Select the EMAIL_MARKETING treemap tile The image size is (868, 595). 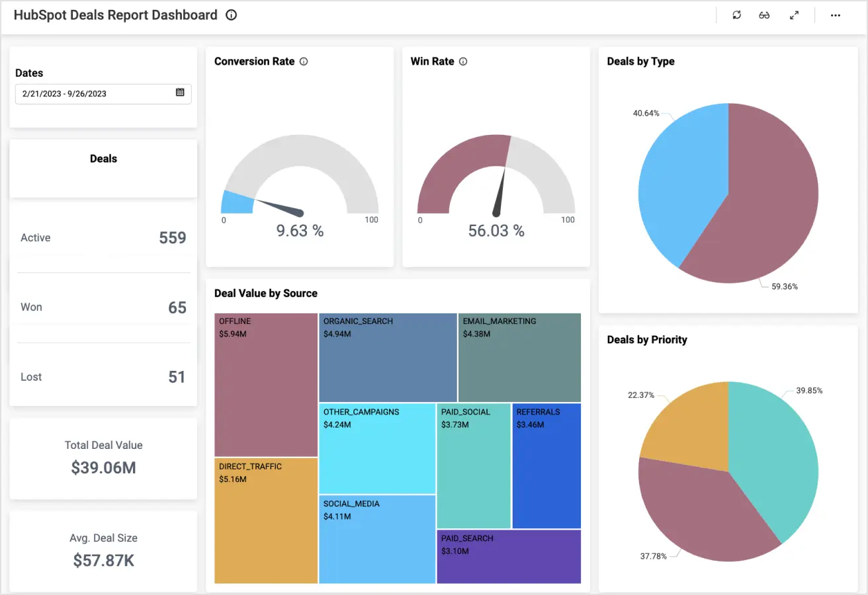point(520,357)
